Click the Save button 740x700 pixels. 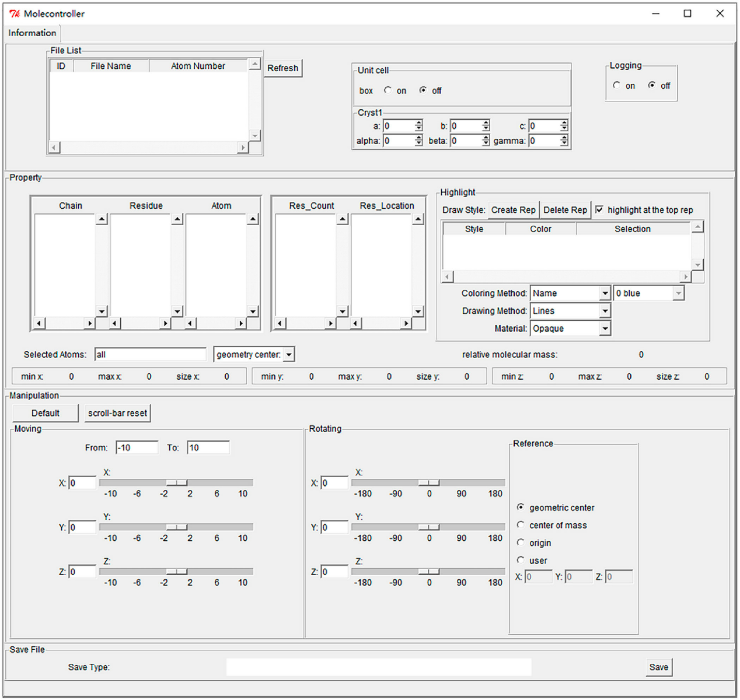[658, 667]
